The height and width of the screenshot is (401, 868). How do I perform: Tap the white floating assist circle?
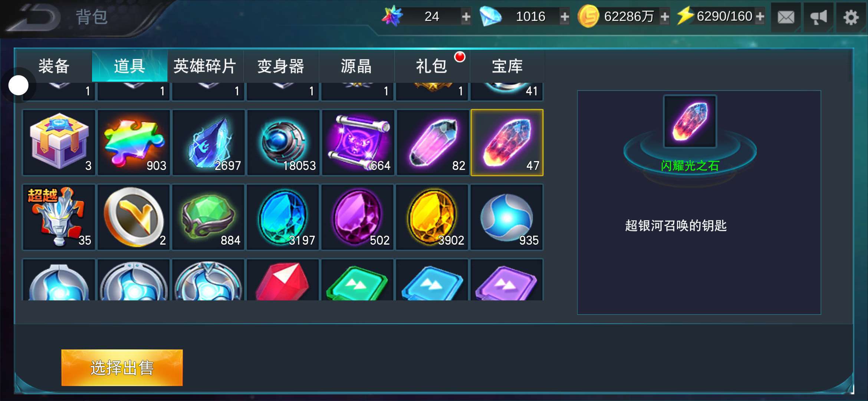tap(19, 85)
